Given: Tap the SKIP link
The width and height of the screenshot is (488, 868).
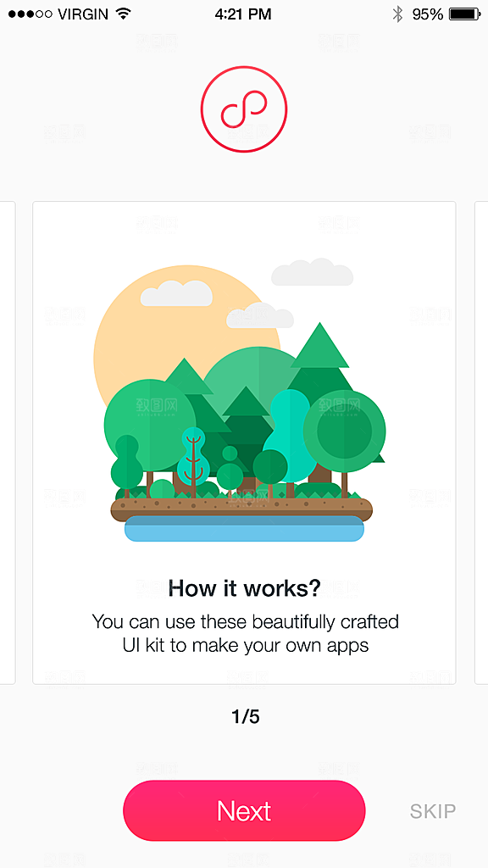Looking at the screenshot, I should [433, 811].
